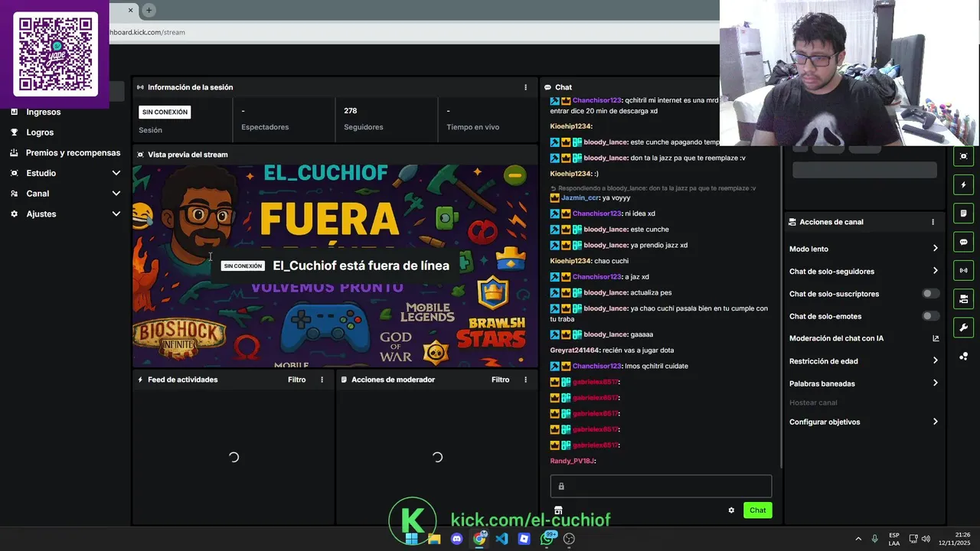The height and width of the screenshot is (551, 980).
Task: Click the browser address bar URL
Action: pyautogui.click(x=147, y=32)
